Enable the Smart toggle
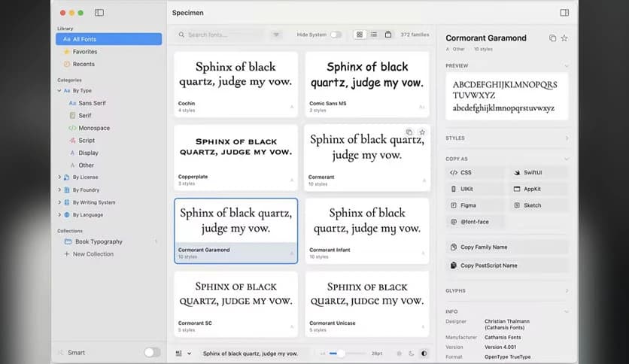 (152, 352)
